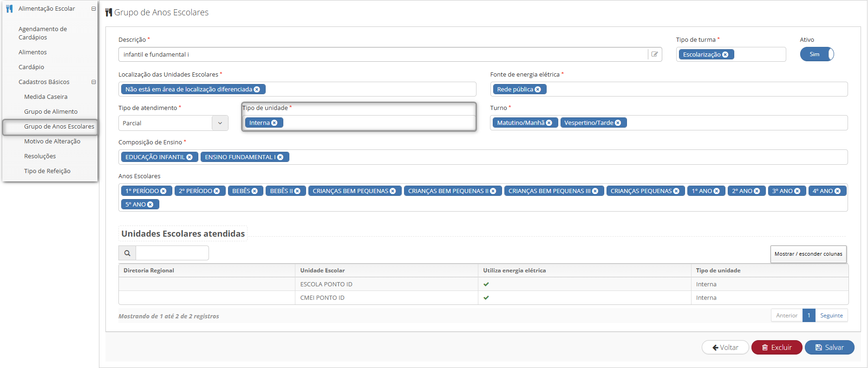Click Mostrar / esconder colunas button

[809, 254]
